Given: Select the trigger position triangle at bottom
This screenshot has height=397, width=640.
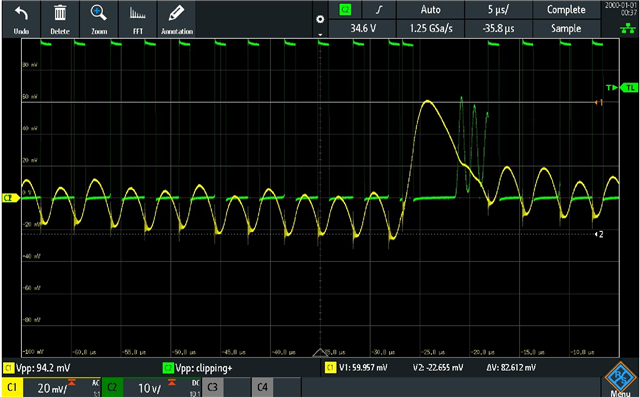Looking at the screenshot, I should click(320, 353).
